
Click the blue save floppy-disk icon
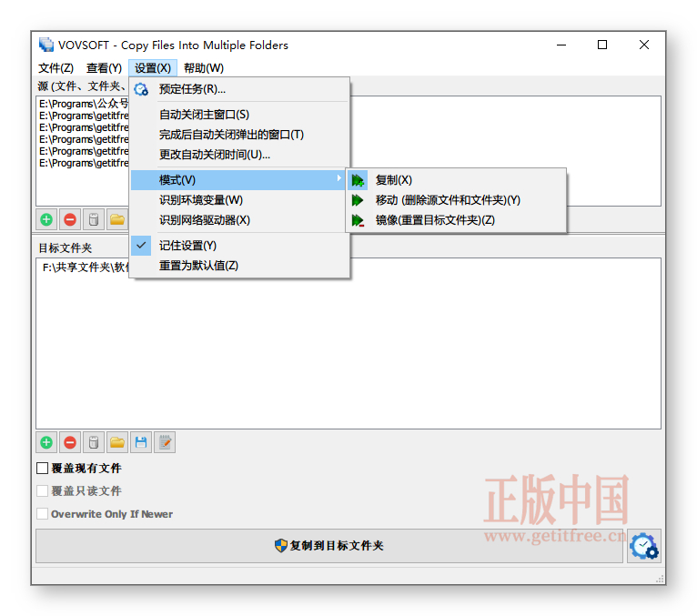[x=141, y=443]
